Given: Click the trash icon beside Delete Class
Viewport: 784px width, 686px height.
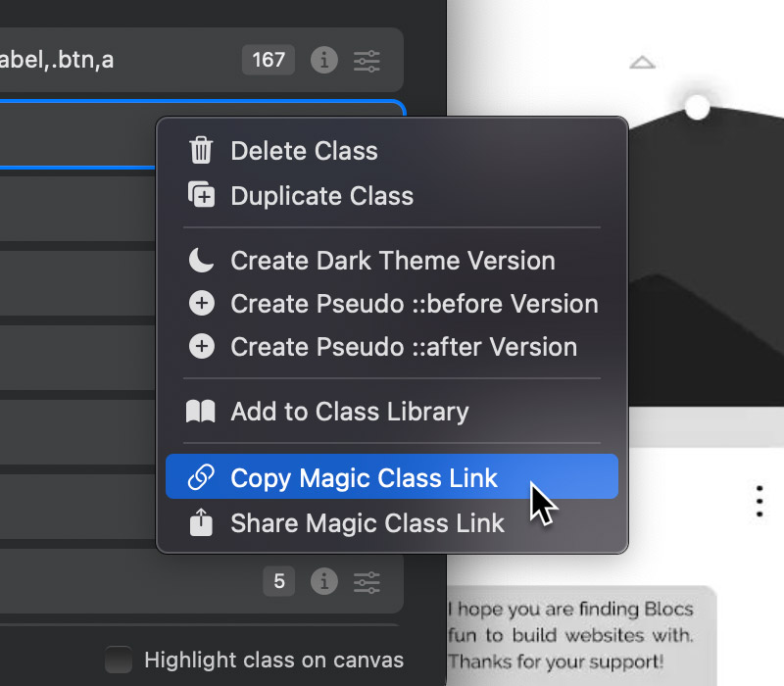Looking at the screenshot, I should (201, 151).
